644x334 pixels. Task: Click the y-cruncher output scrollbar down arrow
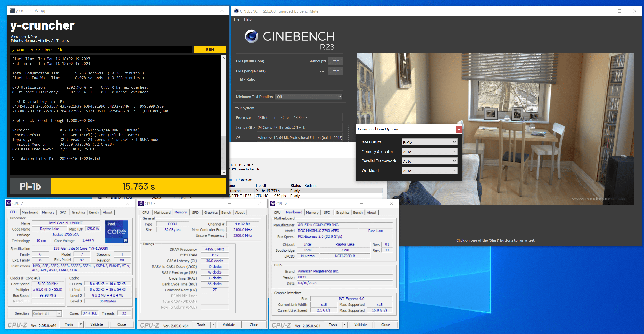224,172
